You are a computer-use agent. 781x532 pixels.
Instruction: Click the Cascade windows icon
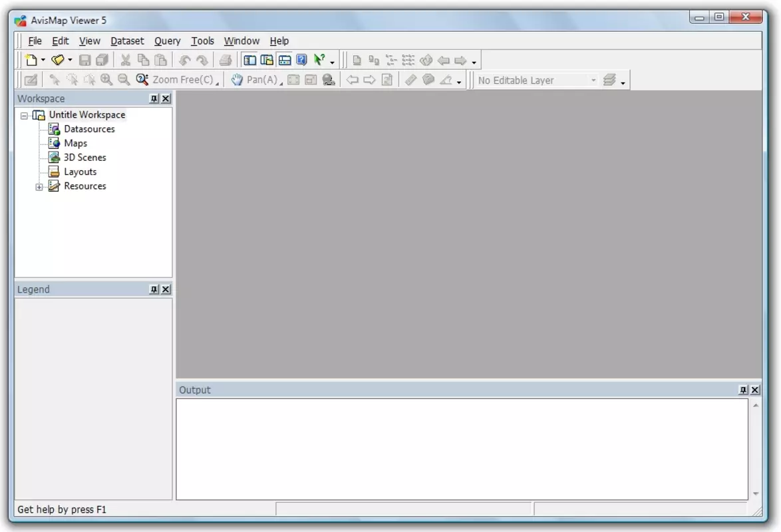click(x=374, y=61)
